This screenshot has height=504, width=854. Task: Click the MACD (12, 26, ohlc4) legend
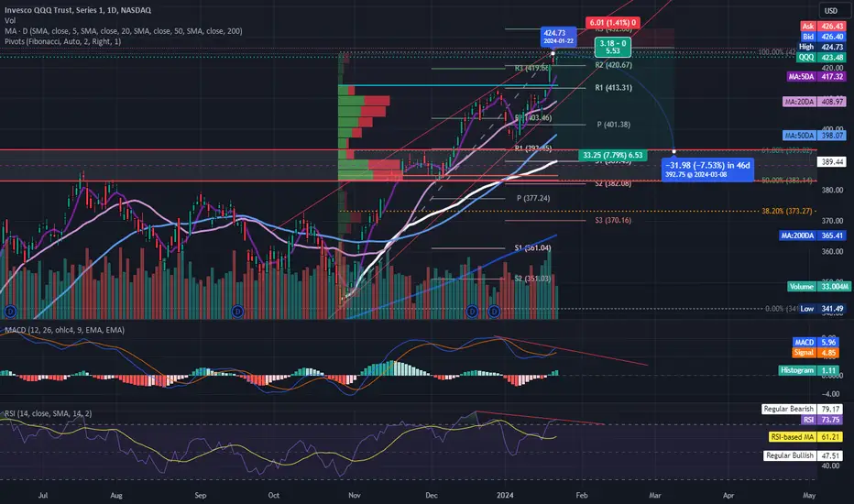[64, 330]
